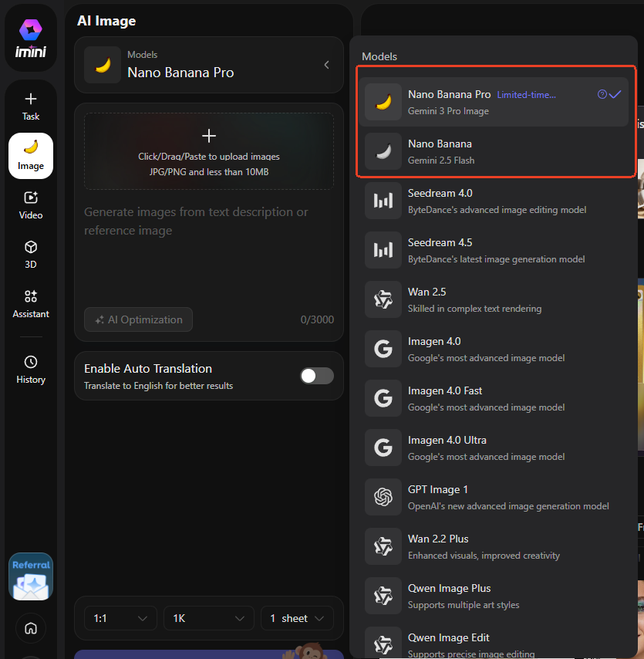Screen dimensions: 644x659
Task: Choose GPT Image 1 model
Action: (494, 497)
